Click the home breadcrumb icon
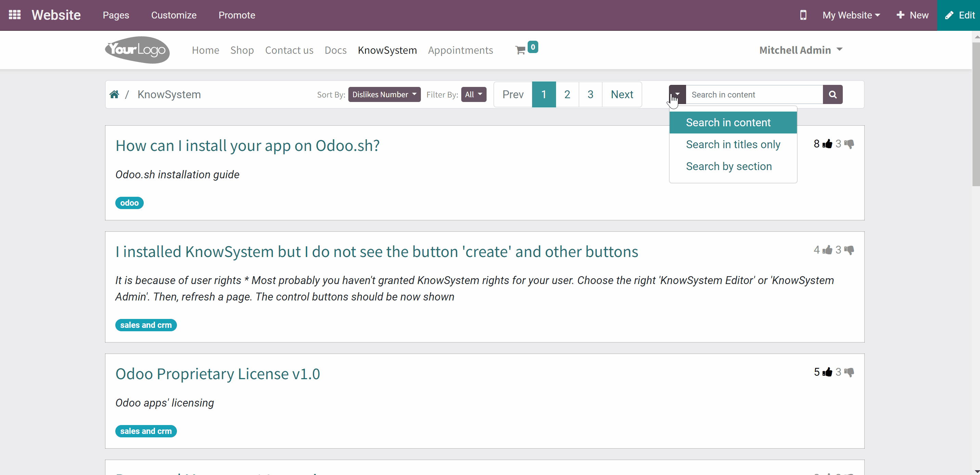980x475 pixels. 114,94
